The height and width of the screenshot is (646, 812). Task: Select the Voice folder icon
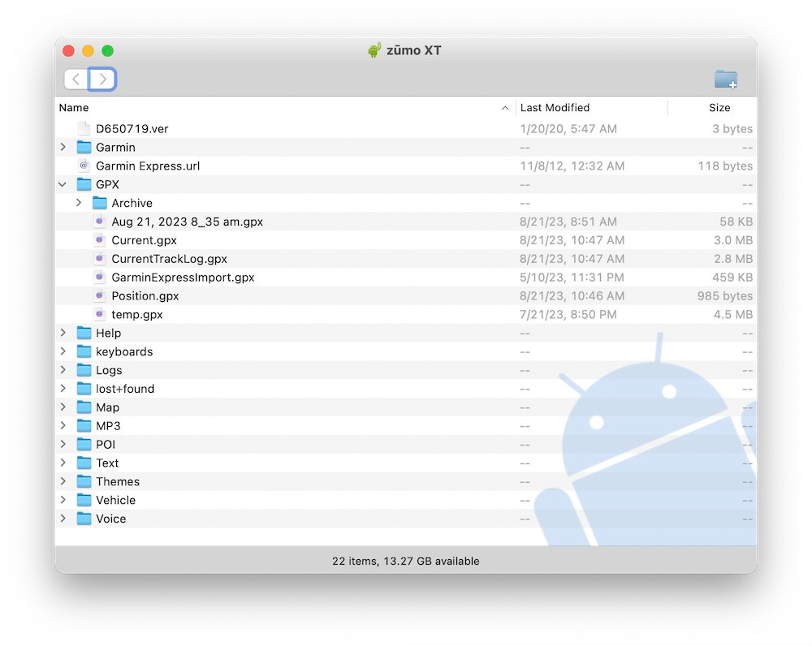tap(84, 519)
